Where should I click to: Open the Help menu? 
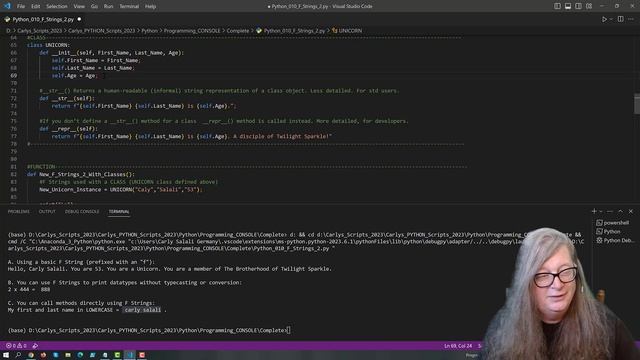(151, 7)
